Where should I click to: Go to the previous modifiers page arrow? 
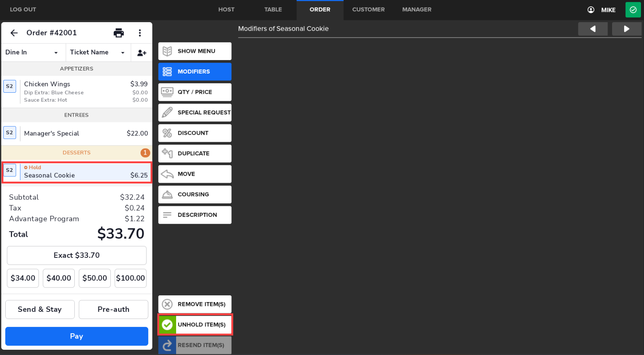(593, 29)
